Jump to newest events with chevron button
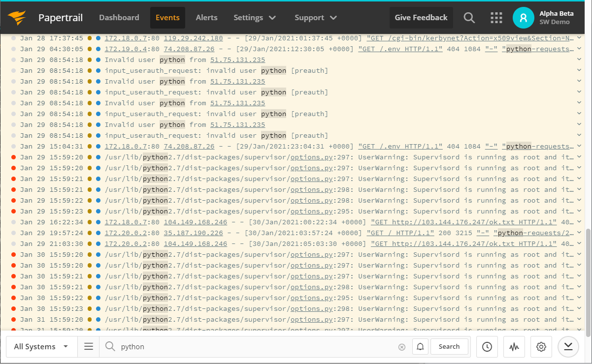This screenshot has width=592, height=364. [568, 346]
